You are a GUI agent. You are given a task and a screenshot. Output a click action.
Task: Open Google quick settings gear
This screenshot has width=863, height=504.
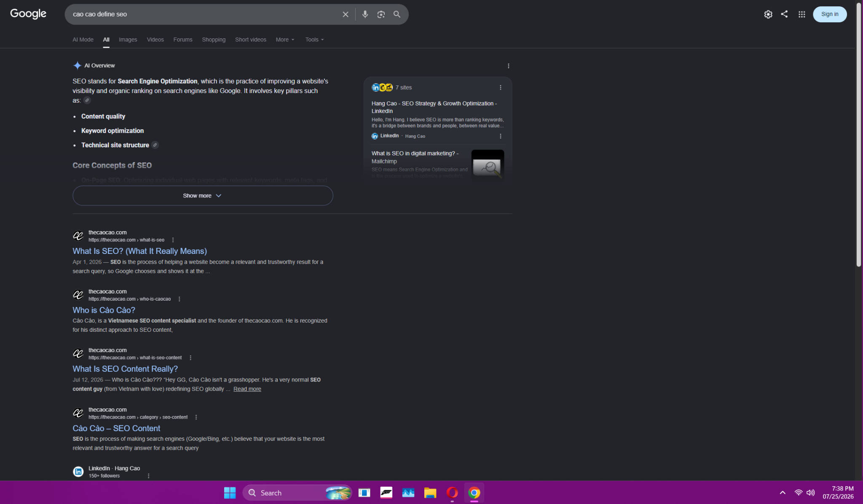768,14
